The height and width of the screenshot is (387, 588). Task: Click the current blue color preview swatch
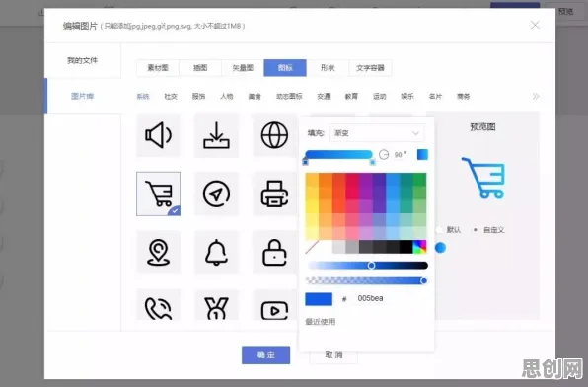click(x=319, y=299)
